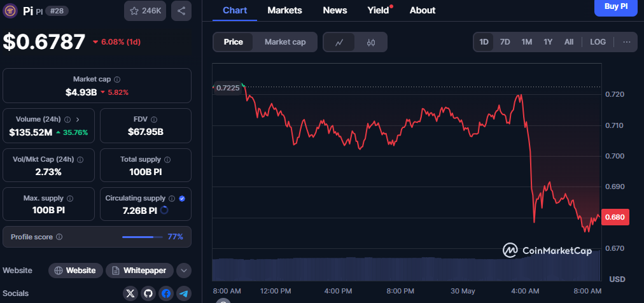The image size is (644, 303).
Task: Open Volume (24h) info icon
Action: [x=67, y=120]
